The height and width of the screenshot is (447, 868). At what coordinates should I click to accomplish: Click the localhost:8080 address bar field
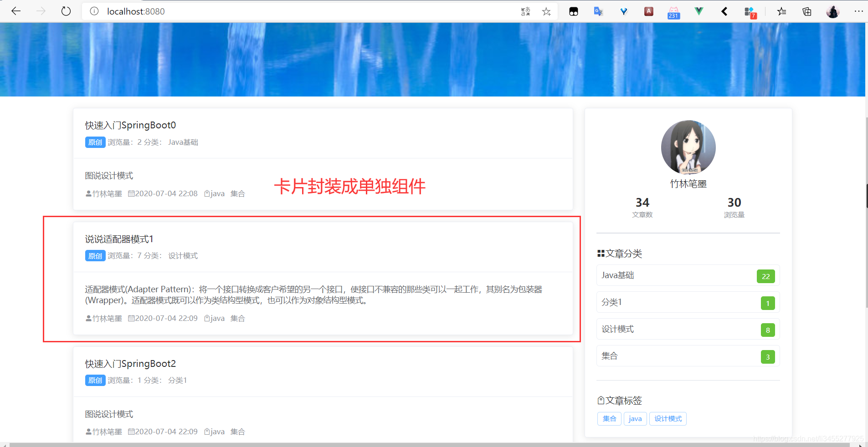point(135,11)
